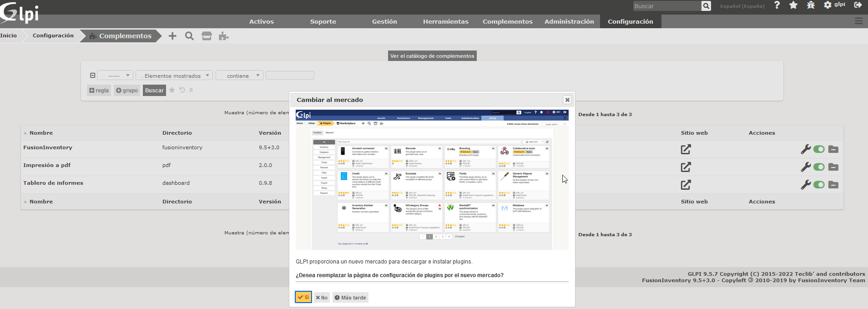Open the '-----' criteria dropdown
The width and height of the screenshot is (868, 309).
115,76
